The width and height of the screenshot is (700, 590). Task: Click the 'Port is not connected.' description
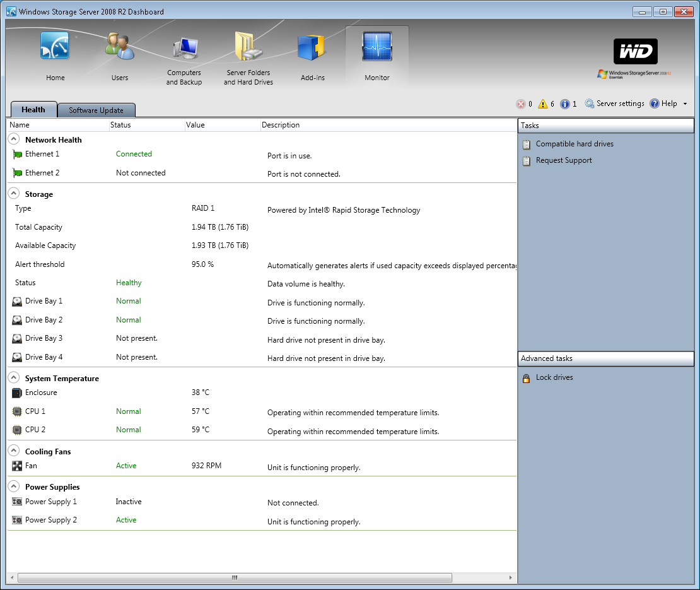(303, 174)
